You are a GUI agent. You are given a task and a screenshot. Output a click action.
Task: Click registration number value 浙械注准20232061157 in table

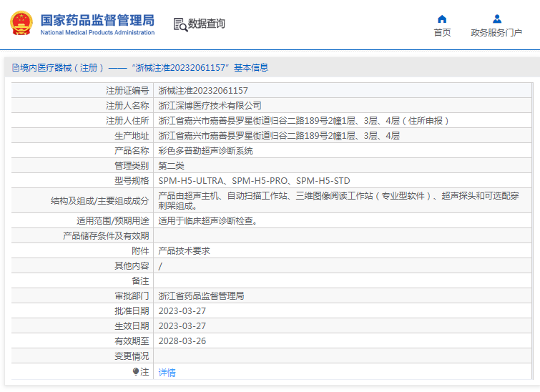click(x=203, y=91)
